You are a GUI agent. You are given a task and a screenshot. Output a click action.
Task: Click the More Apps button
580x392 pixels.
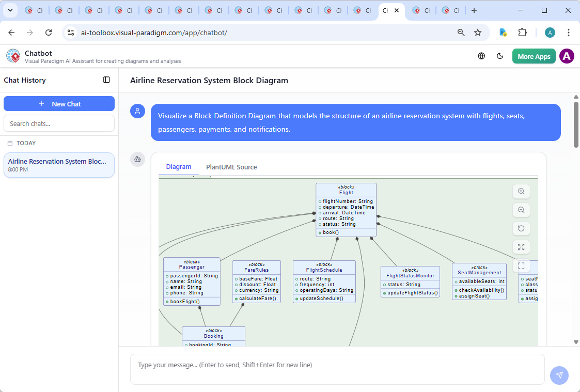[534, 56]
